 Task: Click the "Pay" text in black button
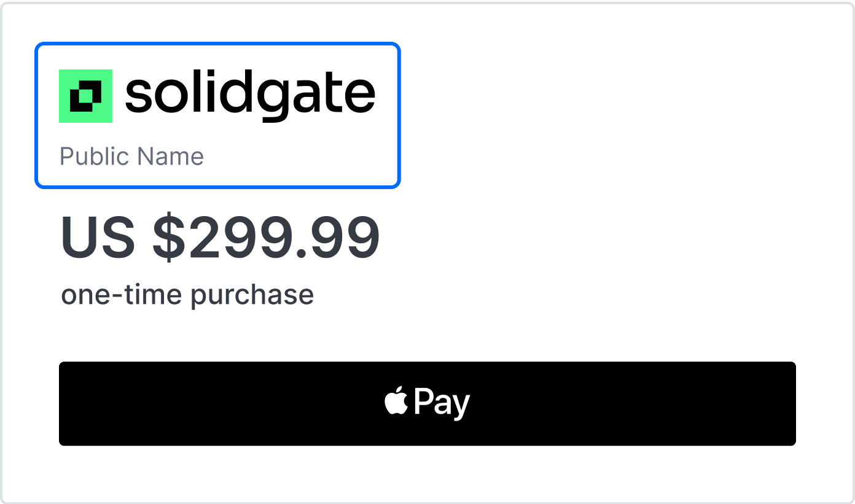pyautogui.click(x=442, y=403)
